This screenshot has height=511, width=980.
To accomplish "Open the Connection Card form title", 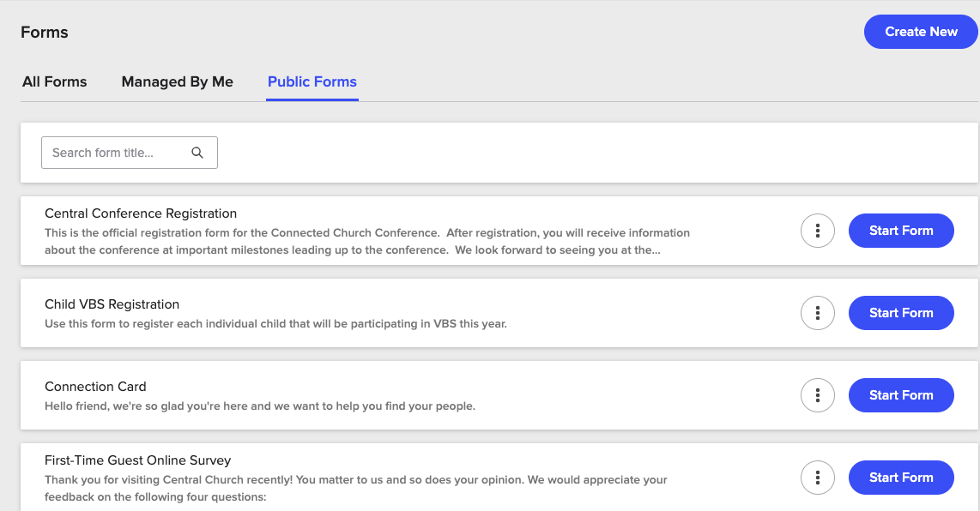I will 95,386.
